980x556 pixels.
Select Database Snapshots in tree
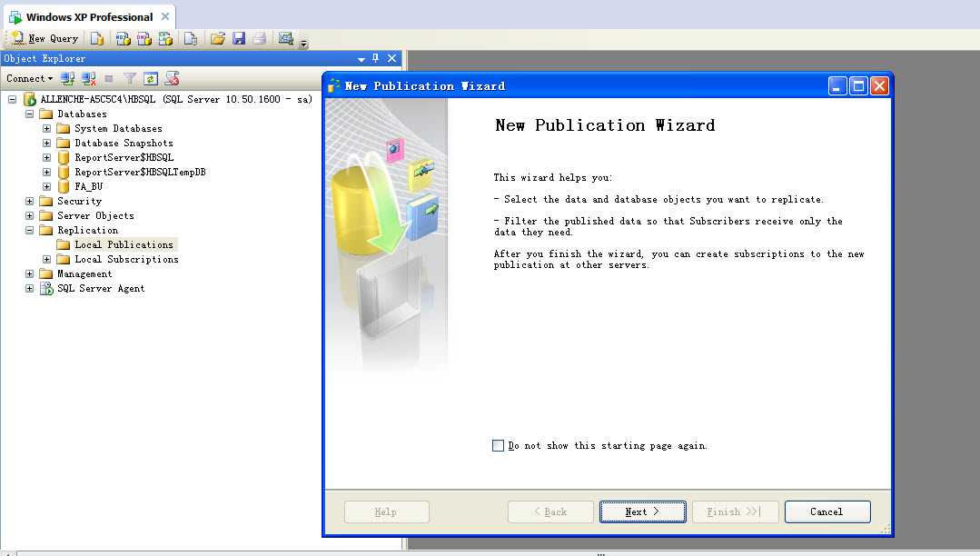coord(124,143)
